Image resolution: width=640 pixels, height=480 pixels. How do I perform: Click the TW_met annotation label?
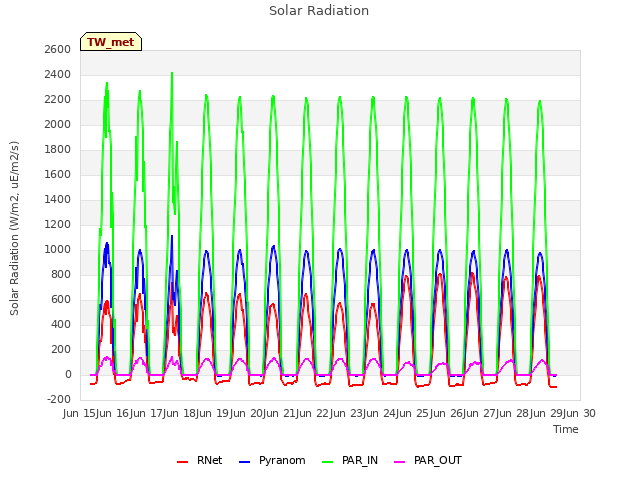click(111, 42)
